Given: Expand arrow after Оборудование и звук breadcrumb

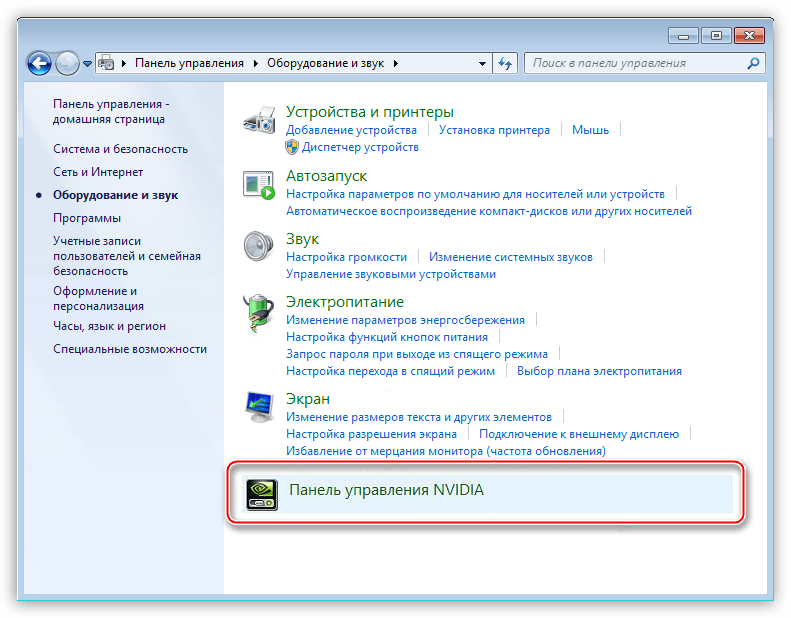Looking at the screenshot, I should point(396,64).
